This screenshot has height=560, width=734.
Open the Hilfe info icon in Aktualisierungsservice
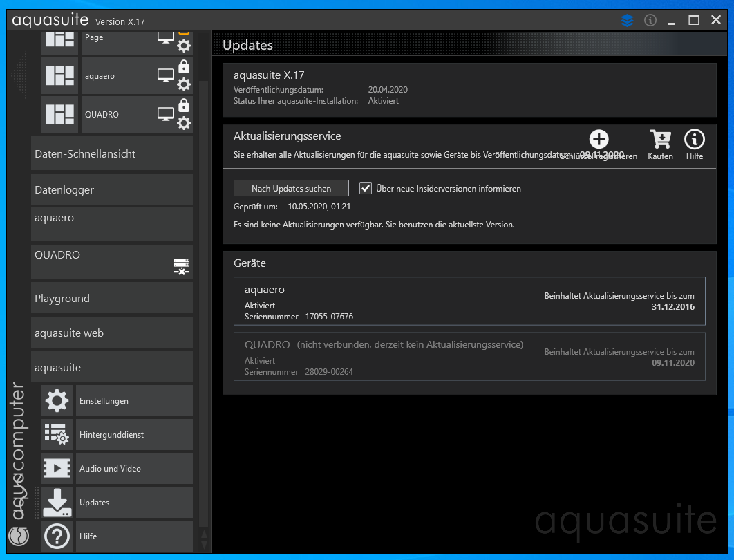(x=694, y=140)
